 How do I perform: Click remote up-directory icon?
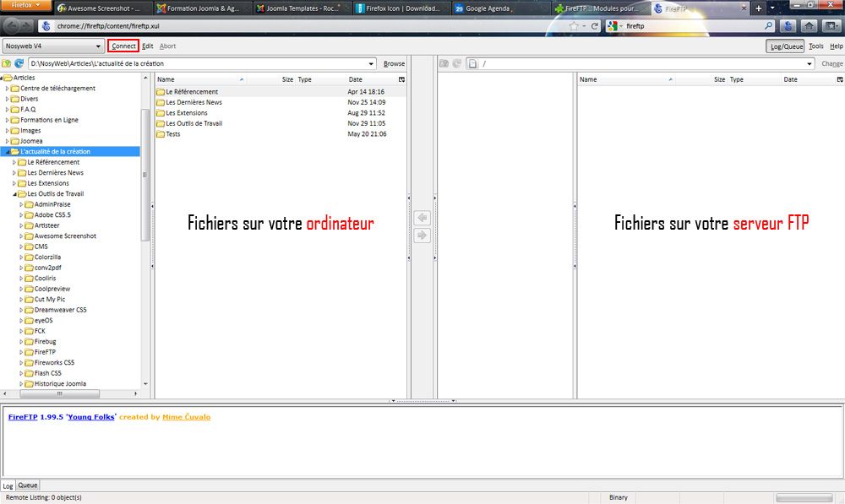click(444, 63)
